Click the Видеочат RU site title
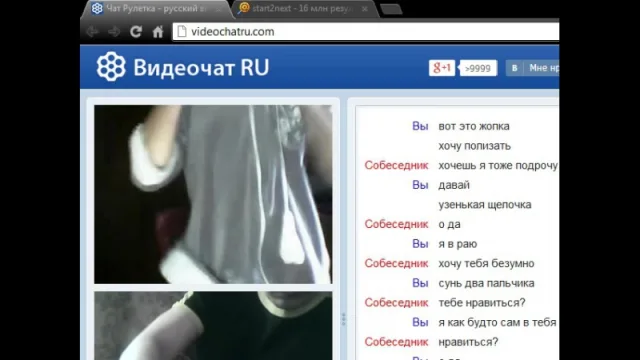 201,68
